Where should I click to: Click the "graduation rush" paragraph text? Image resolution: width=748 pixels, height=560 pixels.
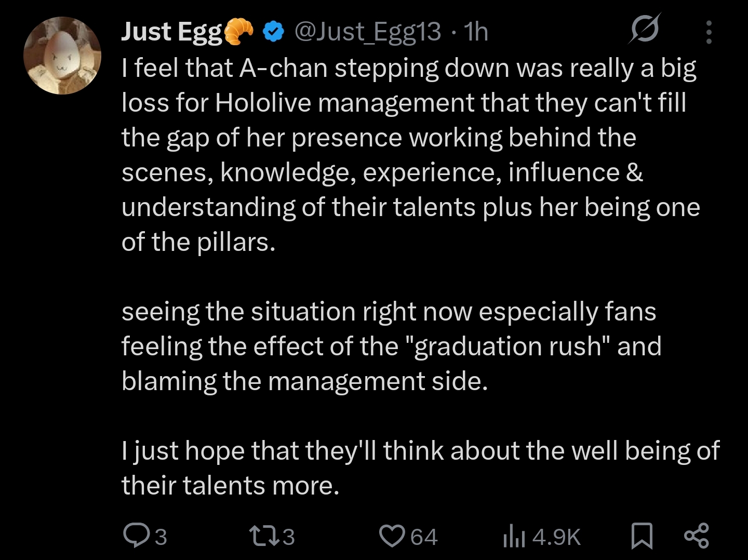[391, 346]
